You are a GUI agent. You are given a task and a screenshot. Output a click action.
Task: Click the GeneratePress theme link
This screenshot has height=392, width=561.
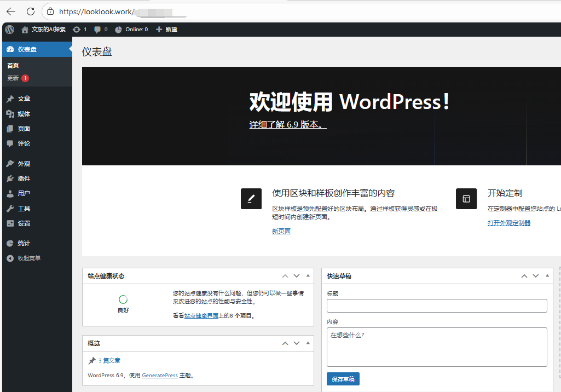(159, 375)
